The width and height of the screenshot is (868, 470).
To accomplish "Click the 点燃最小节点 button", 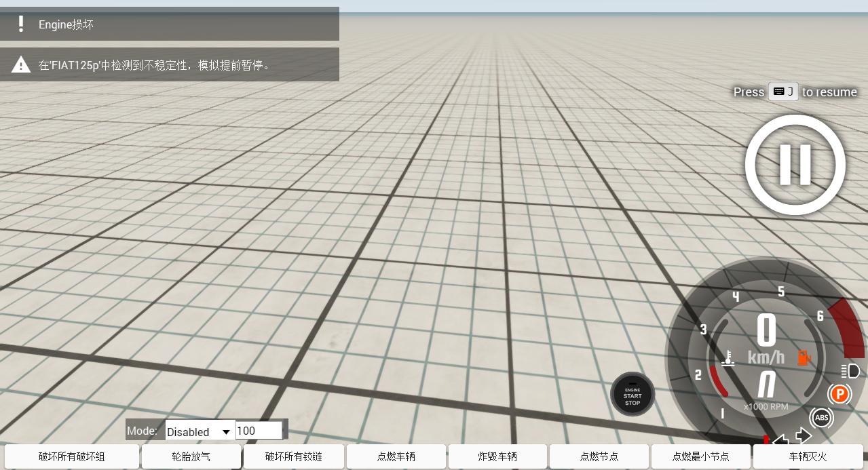I will tap(701, 456).
